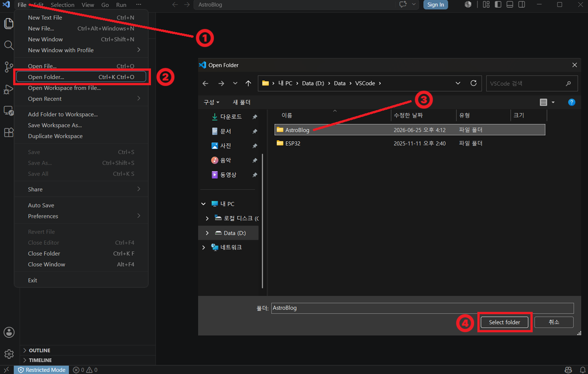Click the VSCode 검색 search box

pos(532,83)
